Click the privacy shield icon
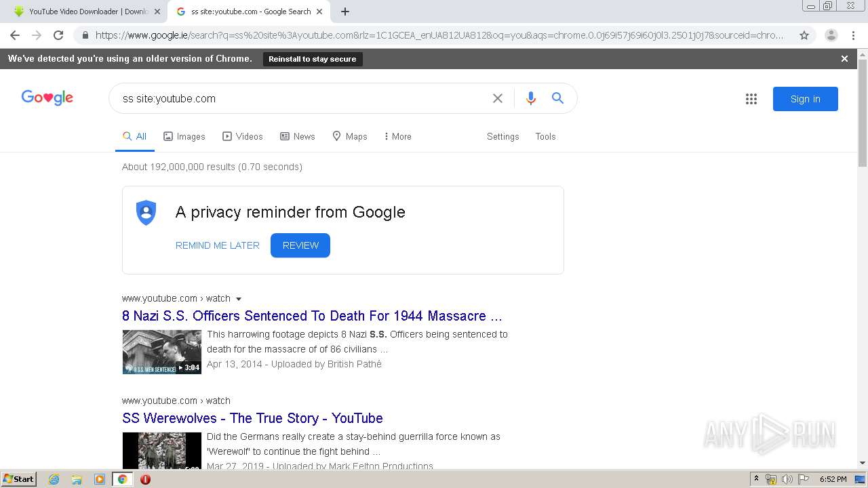 (x=146, y=213)
